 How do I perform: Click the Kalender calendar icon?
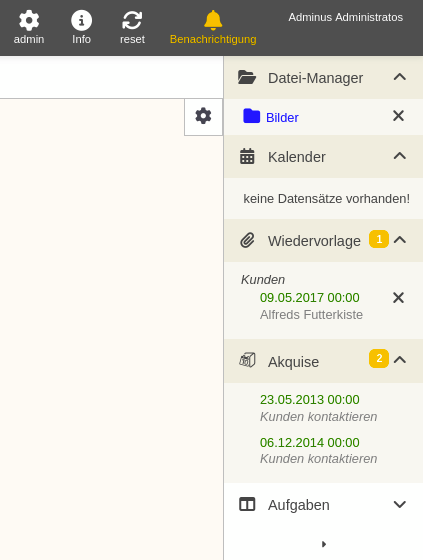point(247,156)
